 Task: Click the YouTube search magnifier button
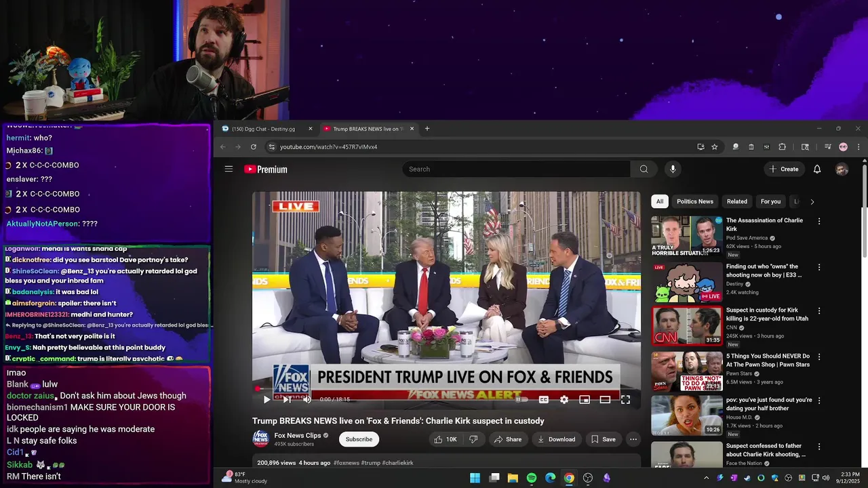(644, 169)
